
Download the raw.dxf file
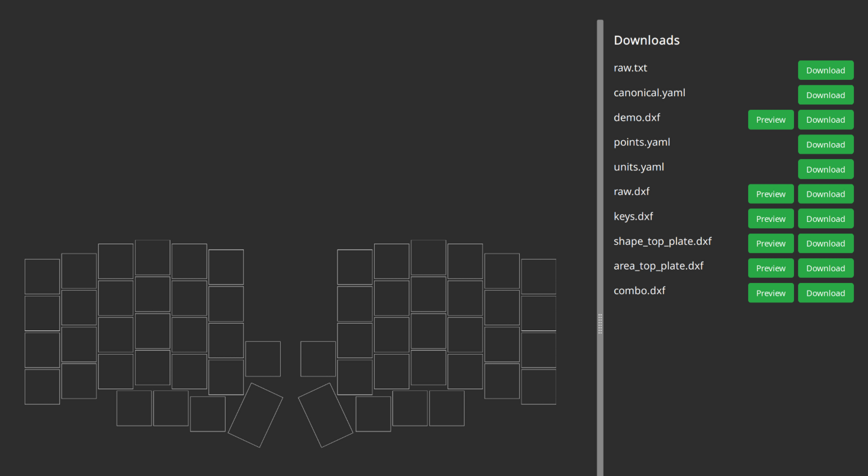click(x=825, y=194)
